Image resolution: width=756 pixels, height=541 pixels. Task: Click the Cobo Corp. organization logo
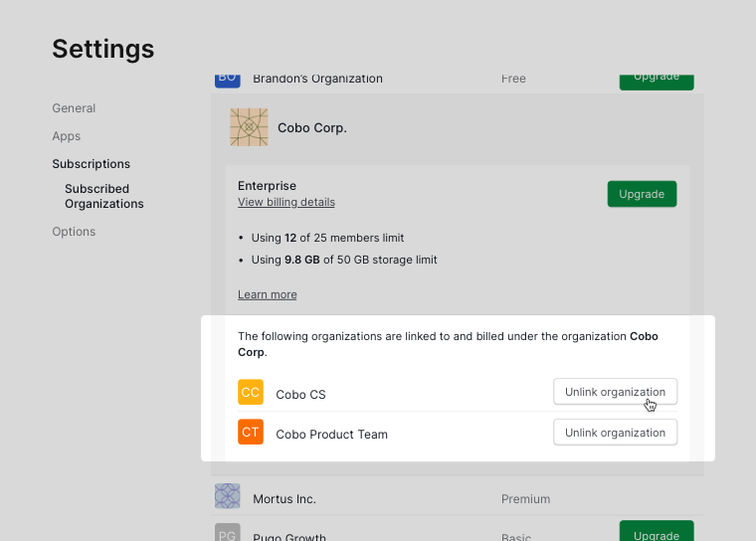249,127
